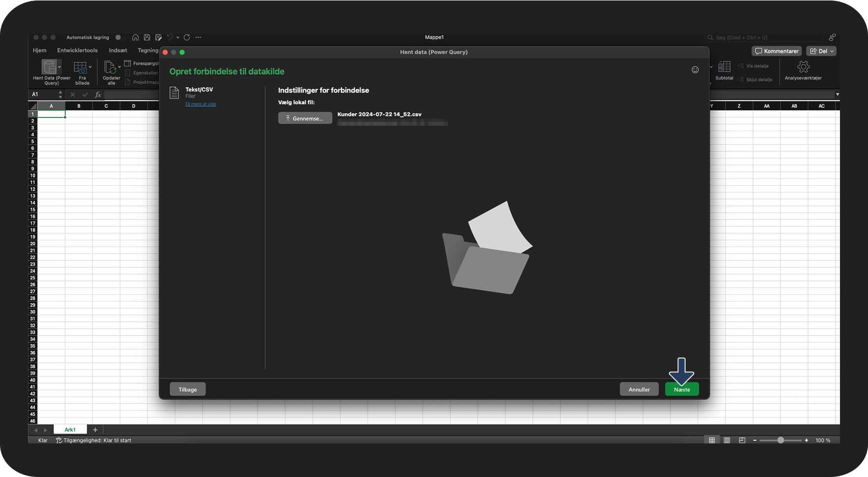Screen dimensions: 868x477
Task: Select cell A1 in the worksheet
Action: (x=51, y=114)
